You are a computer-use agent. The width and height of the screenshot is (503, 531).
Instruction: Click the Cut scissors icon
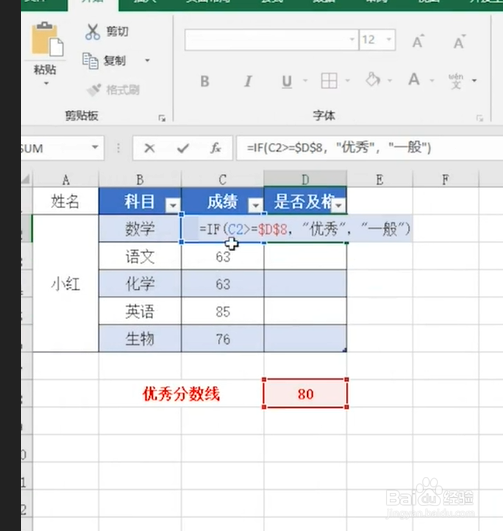92,32
